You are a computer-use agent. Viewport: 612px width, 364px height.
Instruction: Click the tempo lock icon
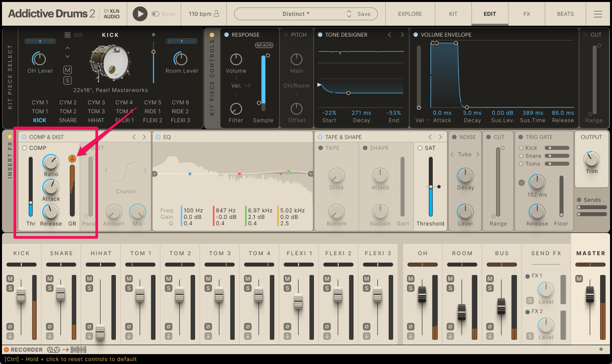pos(216,14)
